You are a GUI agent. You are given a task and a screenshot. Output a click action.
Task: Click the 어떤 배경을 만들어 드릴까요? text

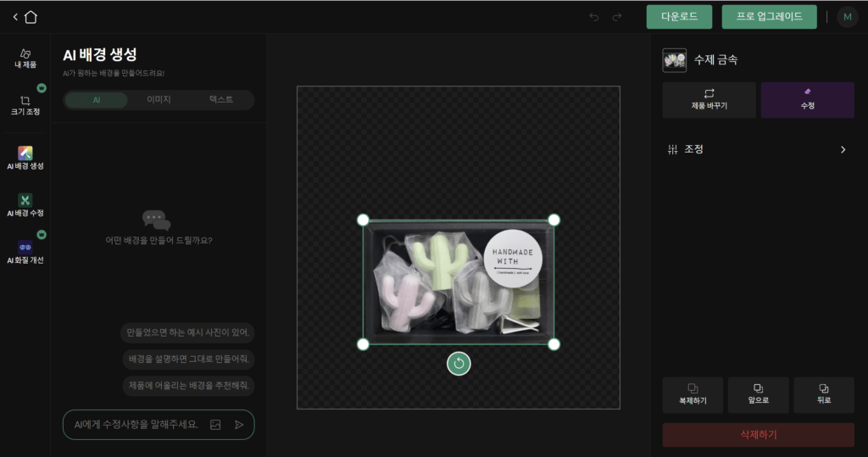coord(159,241)
